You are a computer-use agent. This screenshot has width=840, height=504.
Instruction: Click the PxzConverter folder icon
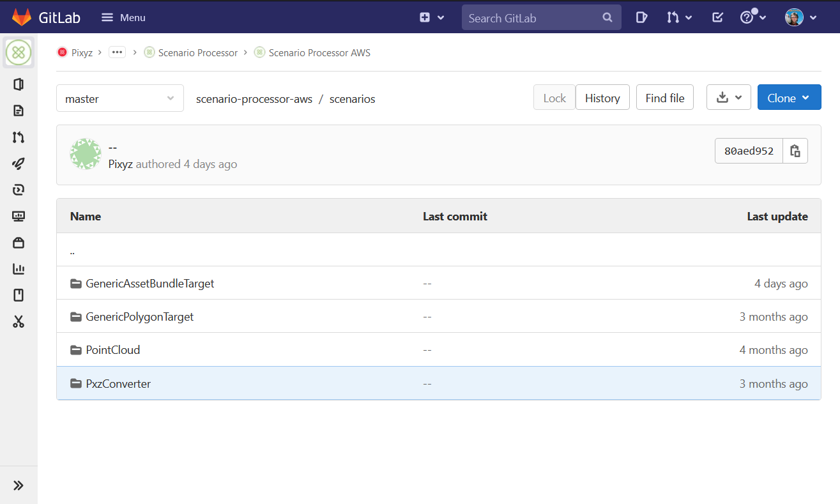click(x=76, y=384)
